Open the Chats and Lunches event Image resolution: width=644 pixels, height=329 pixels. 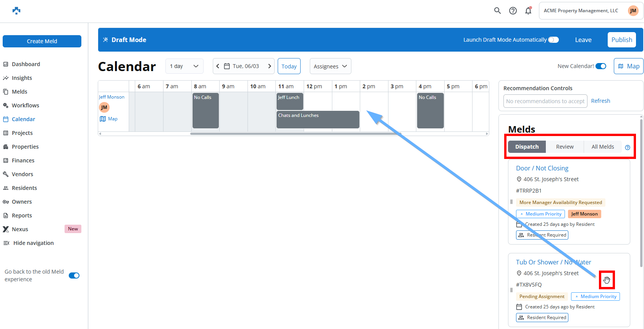coord(318,120)
